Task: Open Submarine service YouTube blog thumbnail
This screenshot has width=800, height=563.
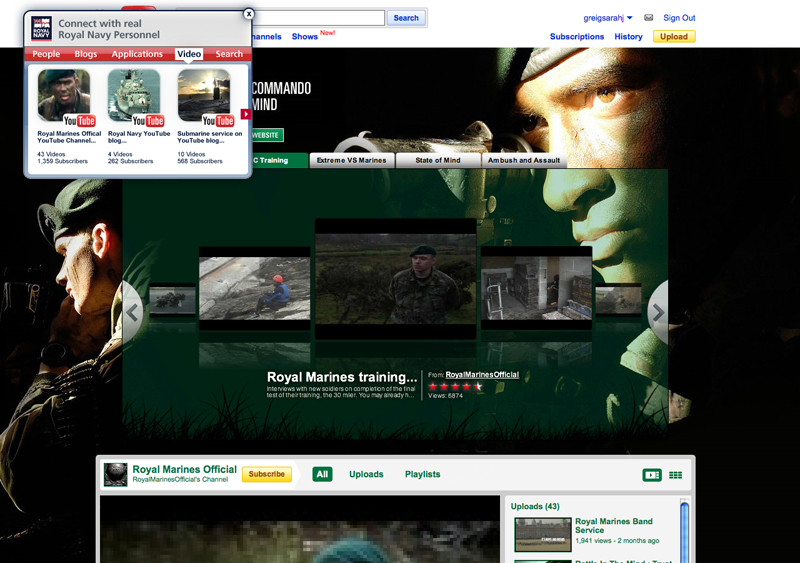Action: (x=204, y=96)
